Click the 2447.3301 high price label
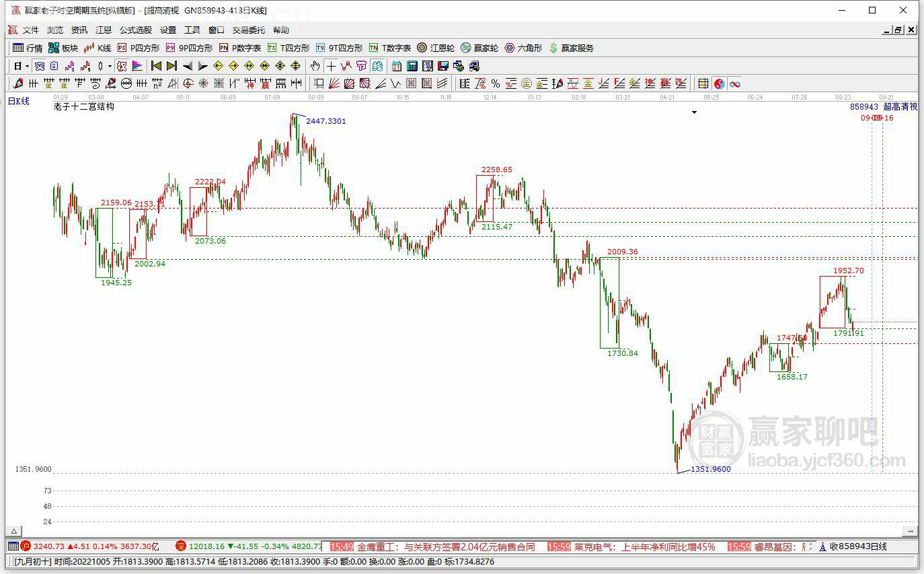Viewport: 924px width, 574px height. 325,121
